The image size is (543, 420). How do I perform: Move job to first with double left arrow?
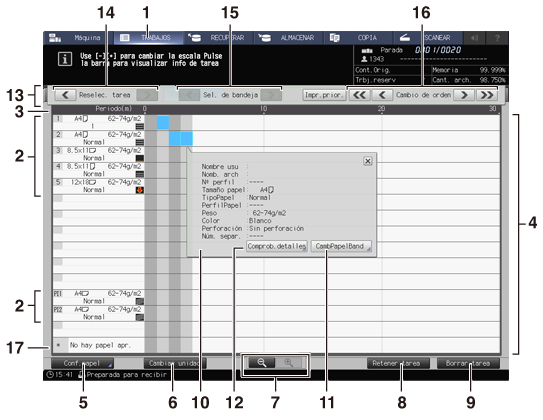pos(359,95)
